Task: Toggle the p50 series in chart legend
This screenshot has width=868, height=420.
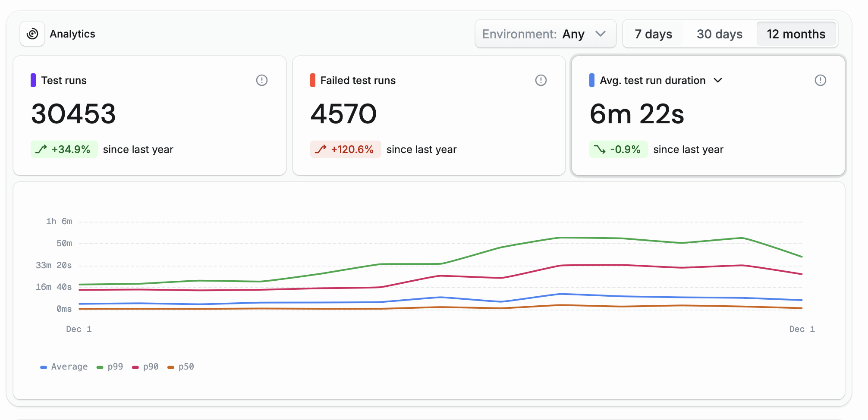Action: 181,367
